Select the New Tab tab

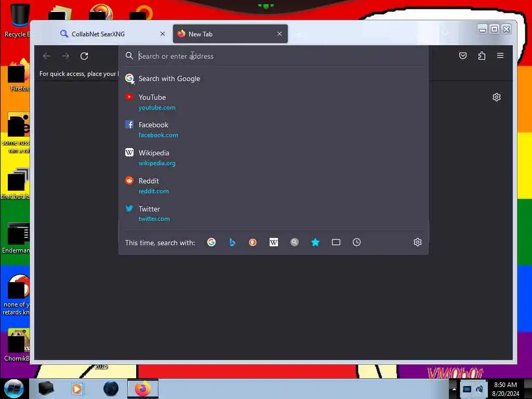point(230,34)
